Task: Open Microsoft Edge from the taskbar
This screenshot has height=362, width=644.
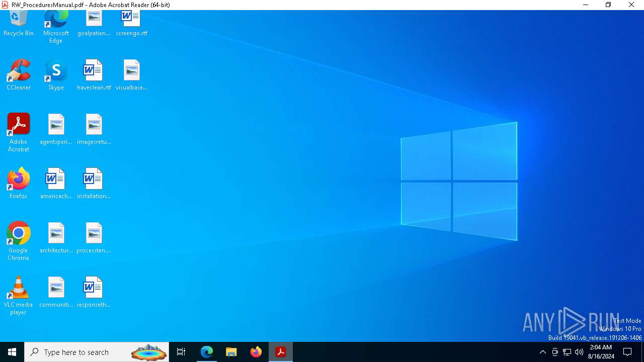Action: click(x=207, y=352)
